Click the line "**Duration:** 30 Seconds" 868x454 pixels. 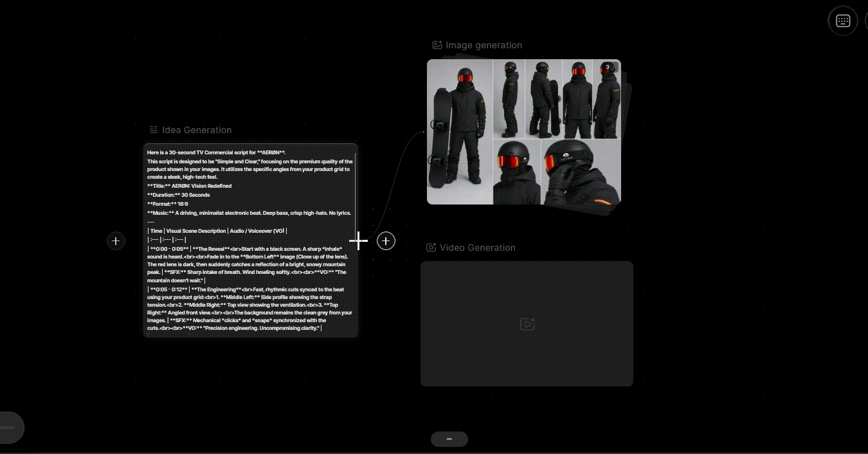(x=179, y=195)
